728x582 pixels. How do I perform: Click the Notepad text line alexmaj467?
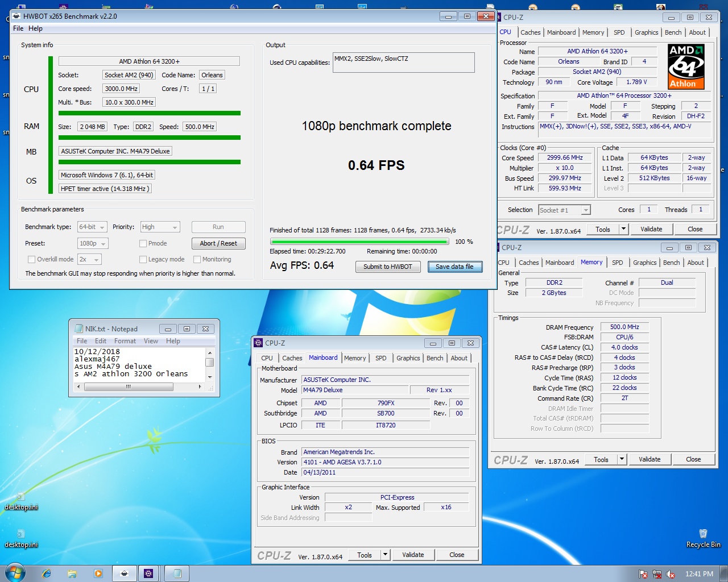pyautogui.click(x=97, y=359)
